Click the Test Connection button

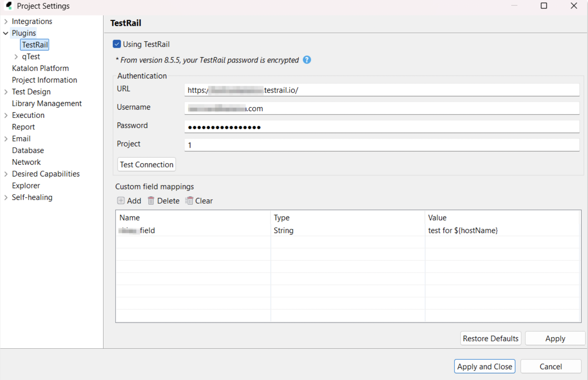[147, 164]
